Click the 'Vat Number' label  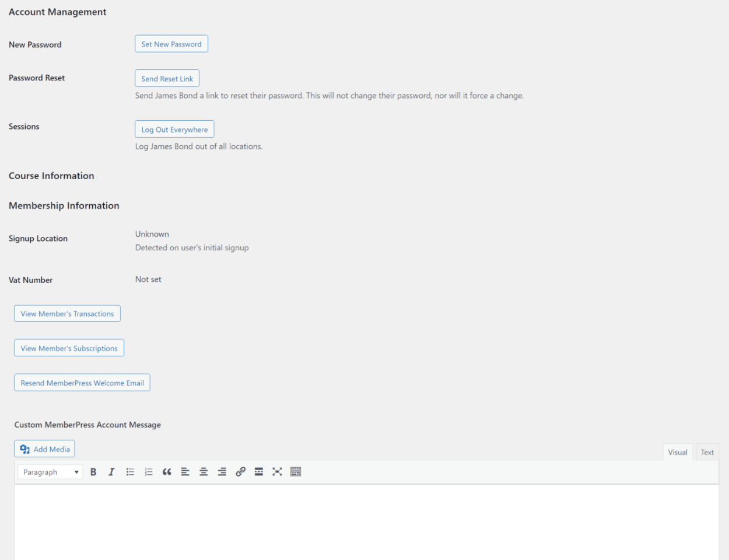click(30, 280)
